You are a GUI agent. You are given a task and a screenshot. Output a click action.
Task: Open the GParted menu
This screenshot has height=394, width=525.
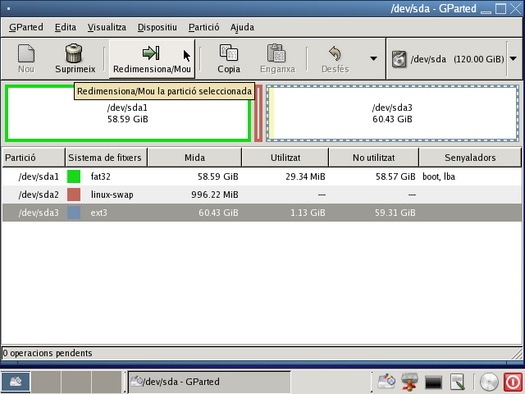pyautogui.click(x=26, y=27)
